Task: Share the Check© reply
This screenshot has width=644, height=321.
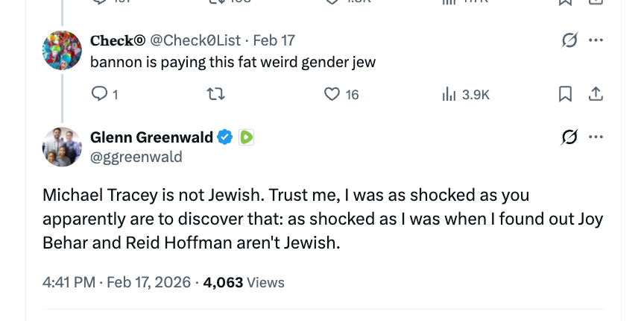Action: point(596,94)
